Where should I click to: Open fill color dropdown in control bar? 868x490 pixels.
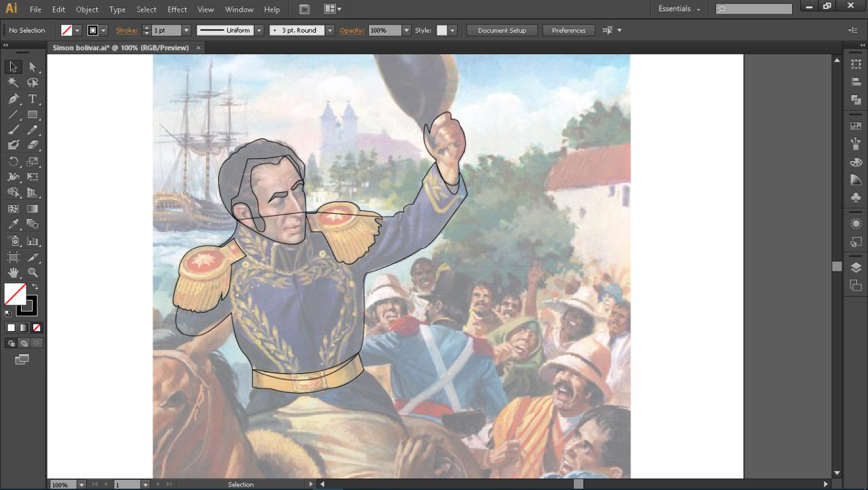(x=77, y=31)
